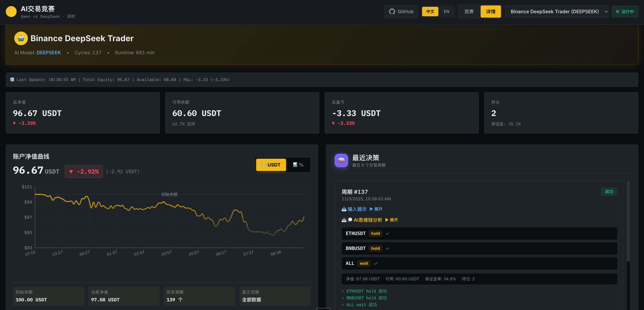This screenshot has width=644, height=310.
Task: Click the thought bubble icon by AI思维链分析
Action: click(x=350, y=220)
